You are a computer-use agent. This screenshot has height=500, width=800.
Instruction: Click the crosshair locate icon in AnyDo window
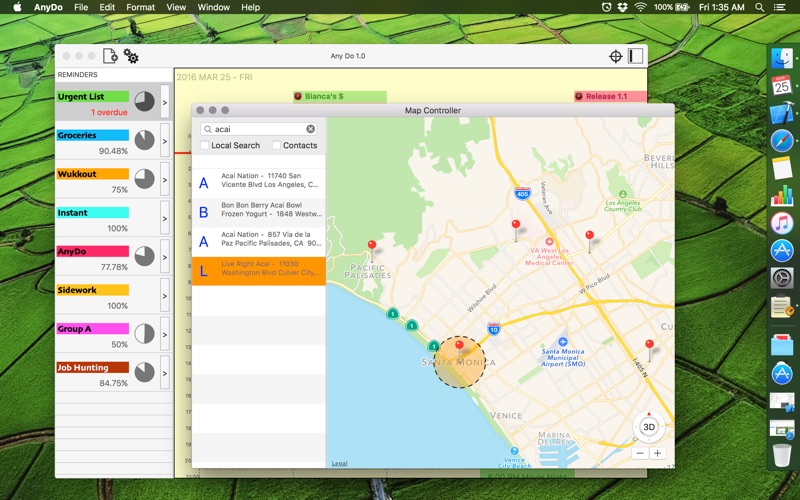(x=616, y=56)
